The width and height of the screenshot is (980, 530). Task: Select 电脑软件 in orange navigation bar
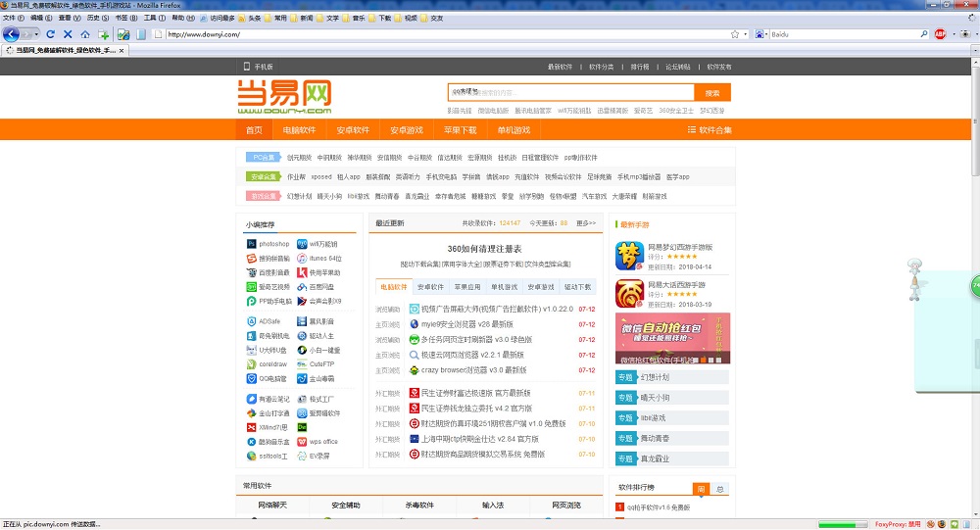point(299,130)
